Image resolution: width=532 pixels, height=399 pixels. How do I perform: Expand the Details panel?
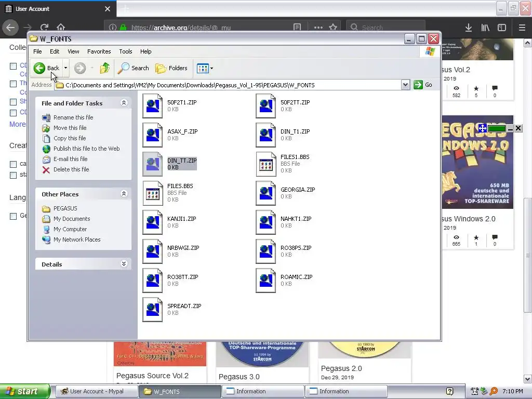coord(124,264)
